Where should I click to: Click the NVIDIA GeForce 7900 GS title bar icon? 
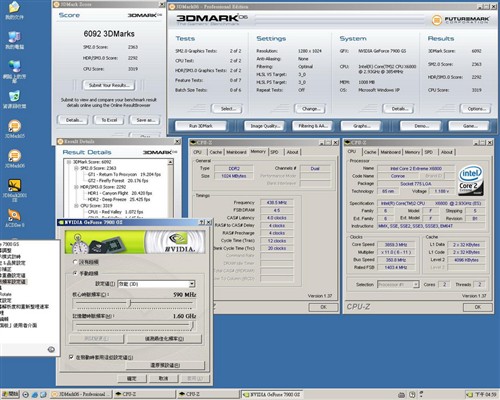pyautogui.click(x=61, y=222)
